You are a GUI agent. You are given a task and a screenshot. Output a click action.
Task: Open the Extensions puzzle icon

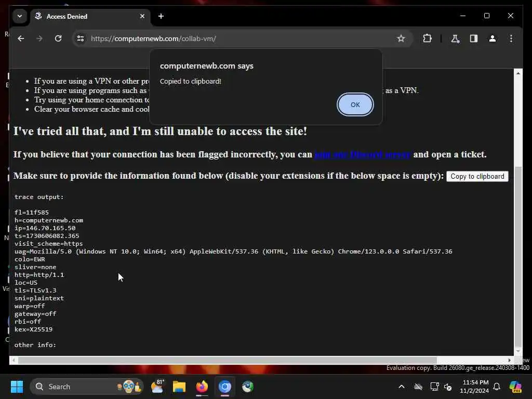point(427,38)
